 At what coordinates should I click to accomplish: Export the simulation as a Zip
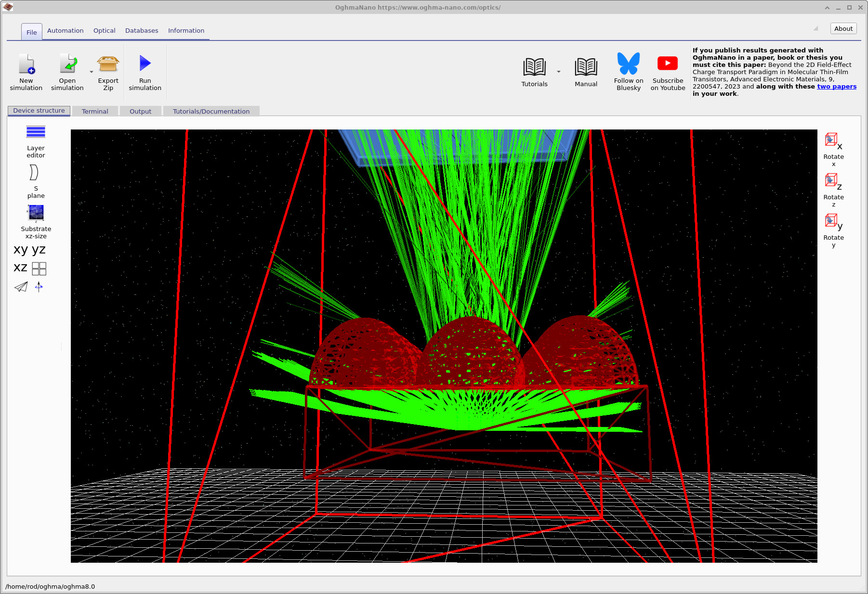(x=107, y=71)
